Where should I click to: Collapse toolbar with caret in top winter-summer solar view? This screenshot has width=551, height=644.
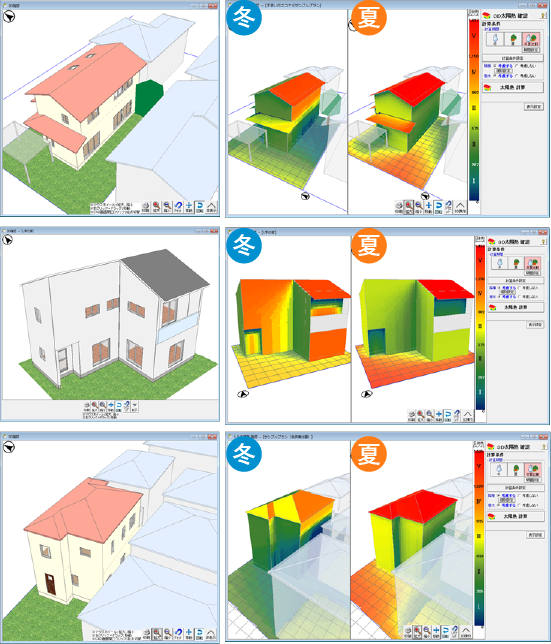[460, 207]
